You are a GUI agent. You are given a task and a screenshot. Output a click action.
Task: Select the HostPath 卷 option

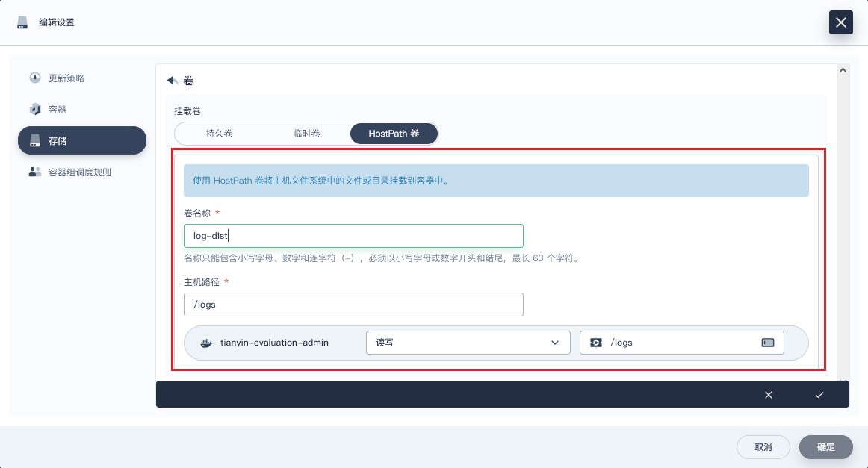pyautogui.click(x=394, y=134)
